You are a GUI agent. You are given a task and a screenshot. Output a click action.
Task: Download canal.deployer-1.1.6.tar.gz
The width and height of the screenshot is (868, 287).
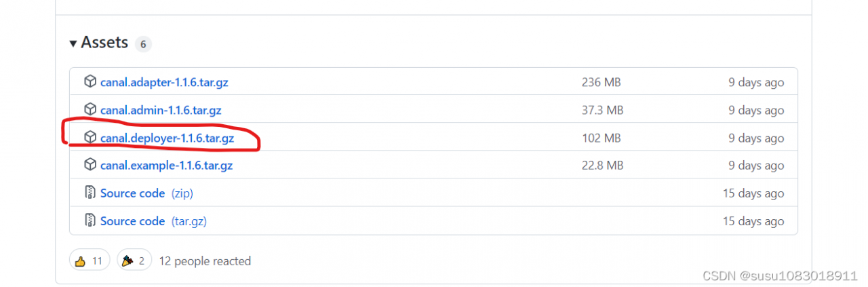(167, 138)
